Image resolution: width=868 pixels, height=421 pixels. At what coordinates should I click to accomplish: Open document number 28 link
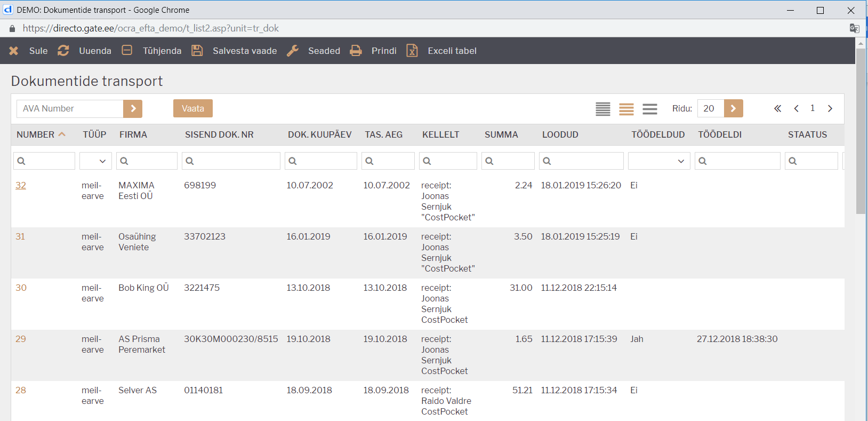[x=21, y=390]
